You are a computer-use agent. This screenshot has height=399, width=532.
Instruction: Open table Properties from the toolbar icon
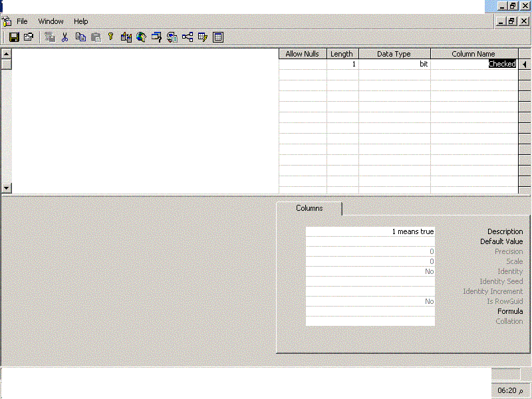click(x=29, y=37)
